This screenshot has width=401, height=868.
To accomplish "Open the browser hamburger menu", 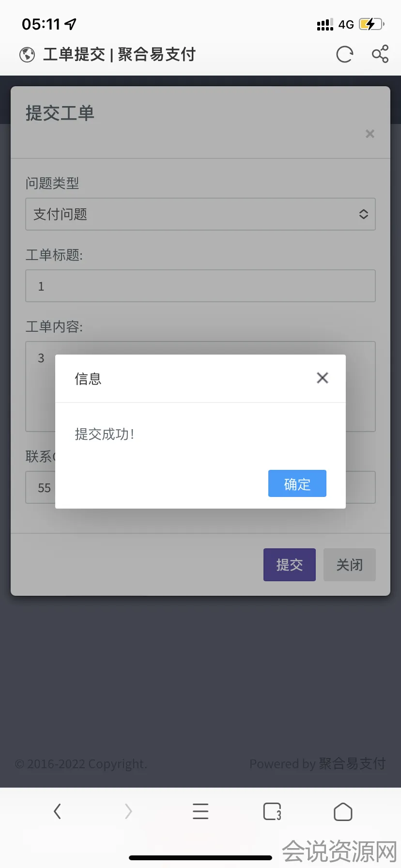I will [200, 811].
